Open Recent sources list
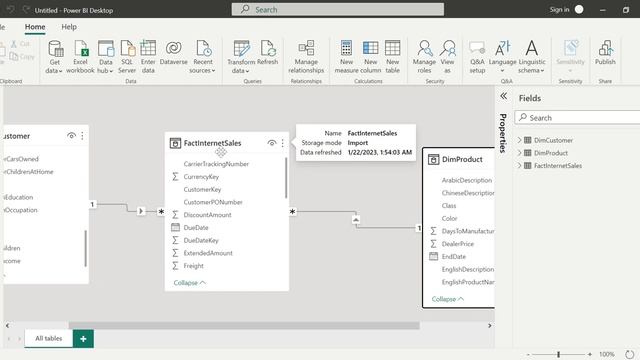 (x=203, y=57)
